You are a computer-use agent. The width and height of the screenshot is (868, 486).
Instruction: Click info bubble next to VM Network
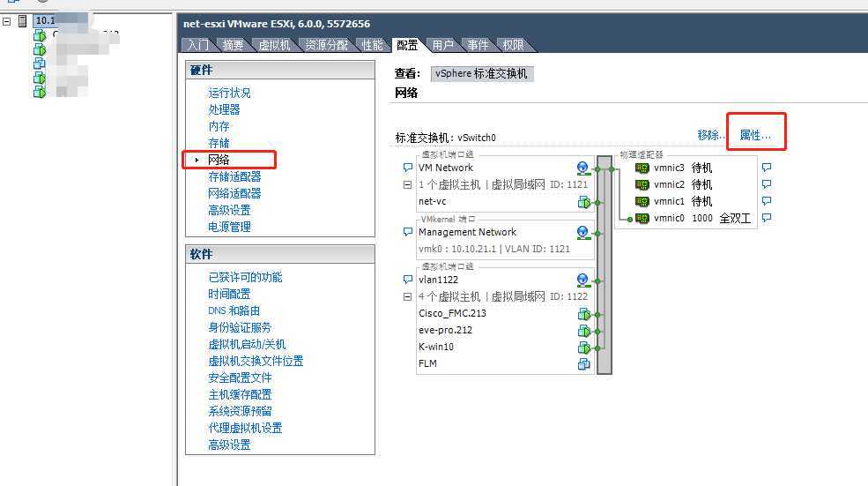(408, 168)
